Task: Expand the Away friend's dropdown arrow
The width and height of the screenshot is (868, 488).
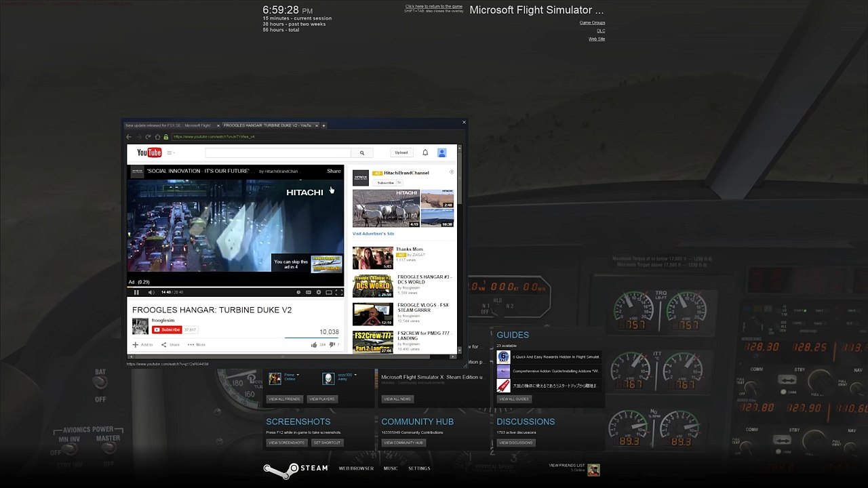Action: 355,375
